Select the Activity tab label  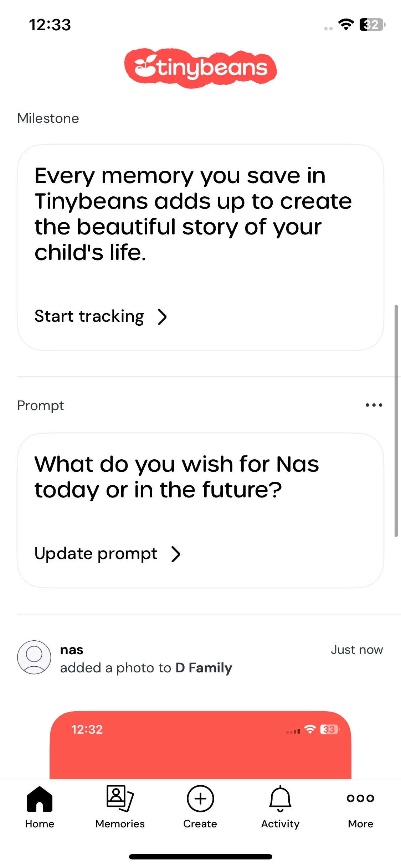click(280, 824)
